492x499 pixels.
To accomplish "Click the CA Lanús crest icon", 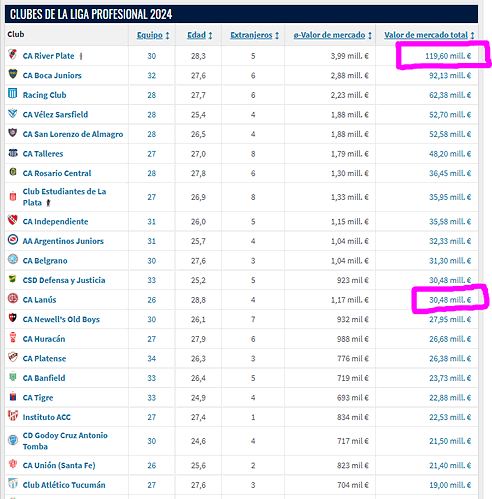I will tap(13, 298).
